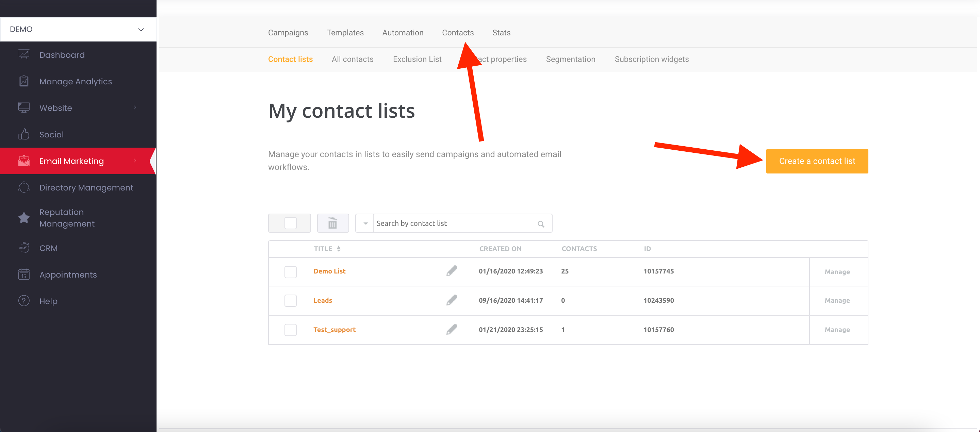Click the Help question mark icon
980x432 pixels.
pyautogui.click(x=24, y=301)
